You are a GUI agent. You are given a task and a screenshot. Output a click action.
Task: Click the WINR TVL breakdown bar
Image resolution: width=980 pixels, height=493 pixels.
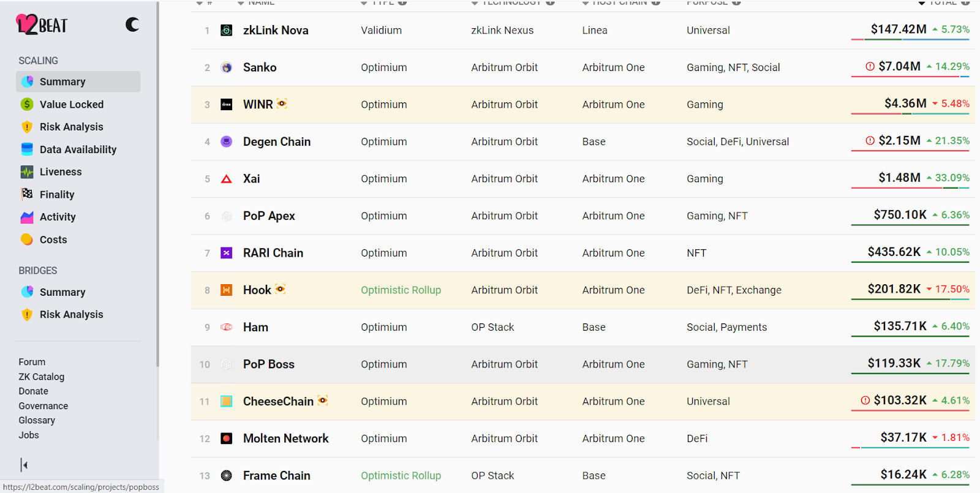click(910, 114)
